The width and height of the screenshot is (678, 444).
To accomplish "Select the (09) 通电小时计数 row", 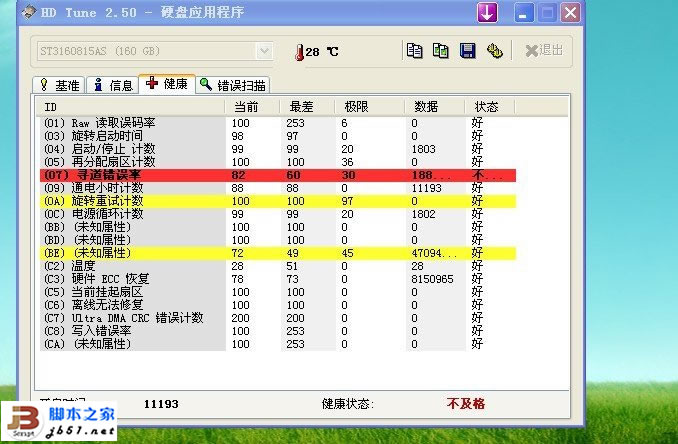I will tap(278, 188).
